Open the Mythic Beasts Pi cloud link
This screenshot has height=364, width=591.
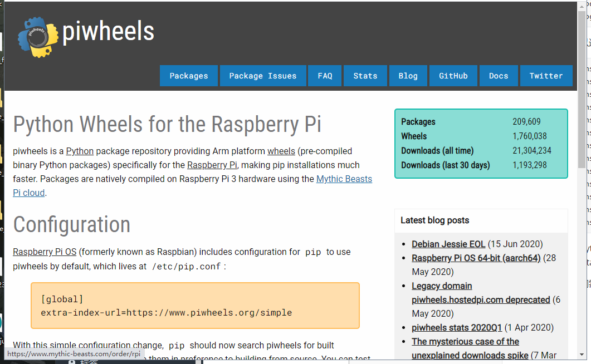(344, 179)
